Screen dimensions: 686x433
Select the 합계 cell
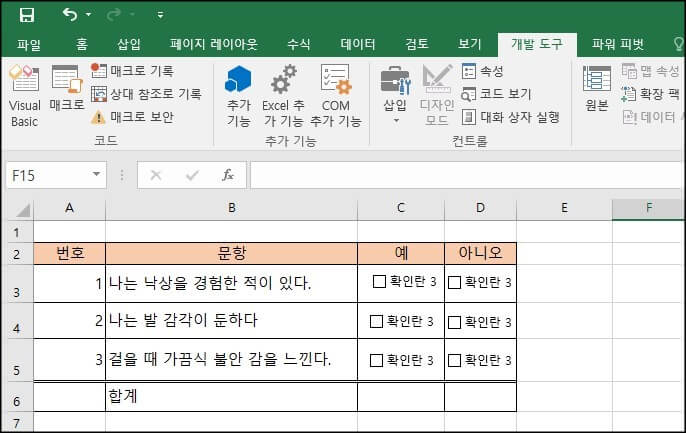pos(231,396)
